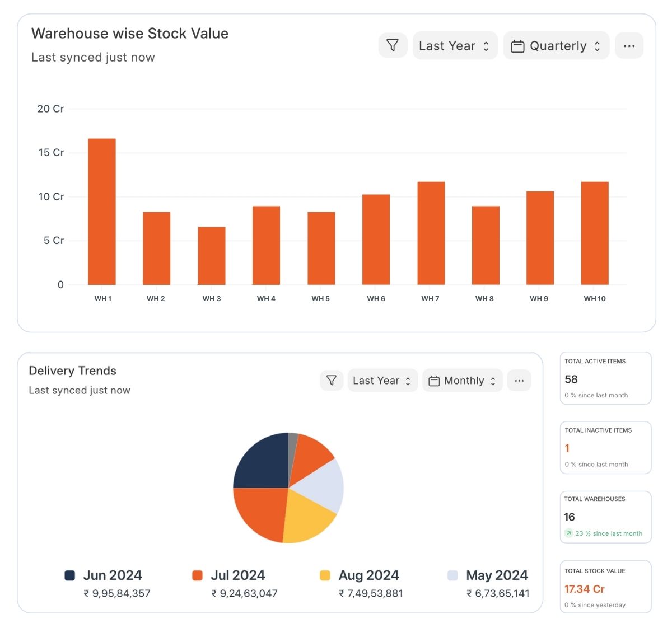Click the Total Inactive Items card showing 1
The height and width of the screenshot is (628, 672).
click(x=605, y=447)
